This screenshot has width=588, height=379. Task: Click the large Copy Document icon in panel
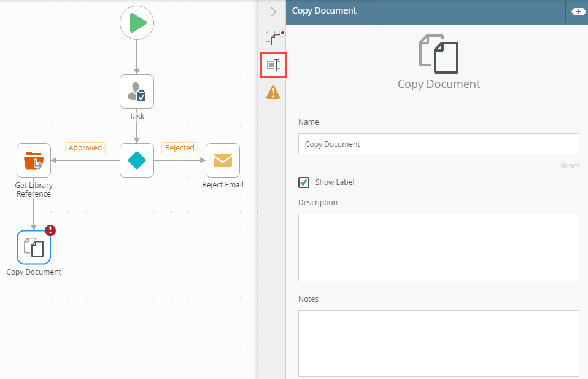[x=438, y=54]
